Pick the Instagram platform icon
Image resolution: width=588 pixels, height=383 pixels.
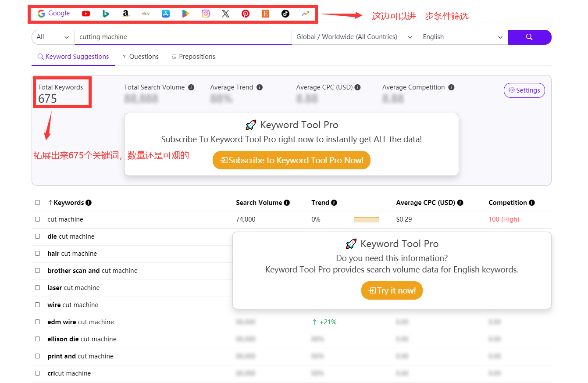coord(206,14)
